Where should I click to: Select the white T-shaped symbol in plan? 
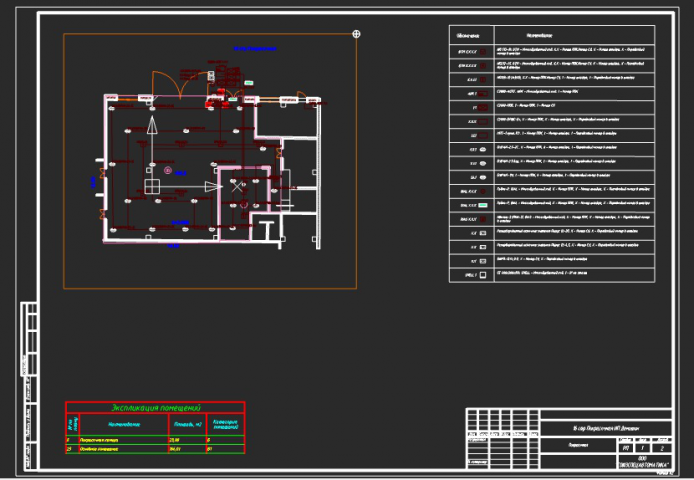(x=267, y=230)
